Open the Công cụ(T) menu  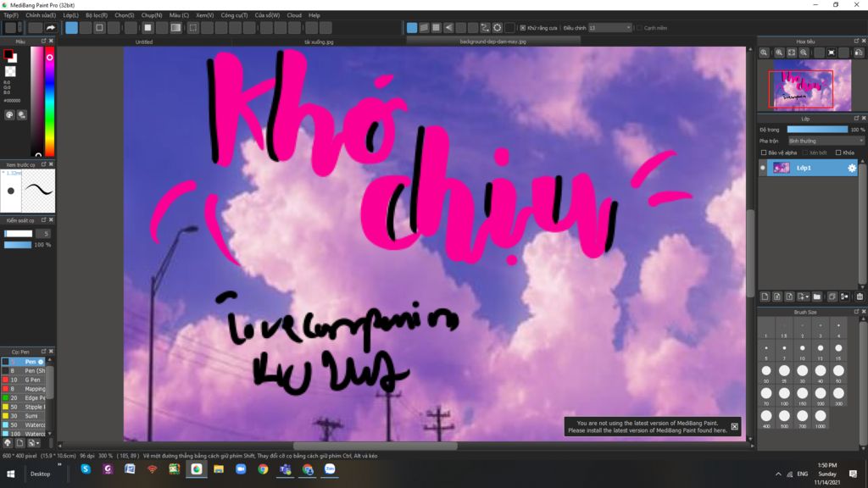point(234,15)
